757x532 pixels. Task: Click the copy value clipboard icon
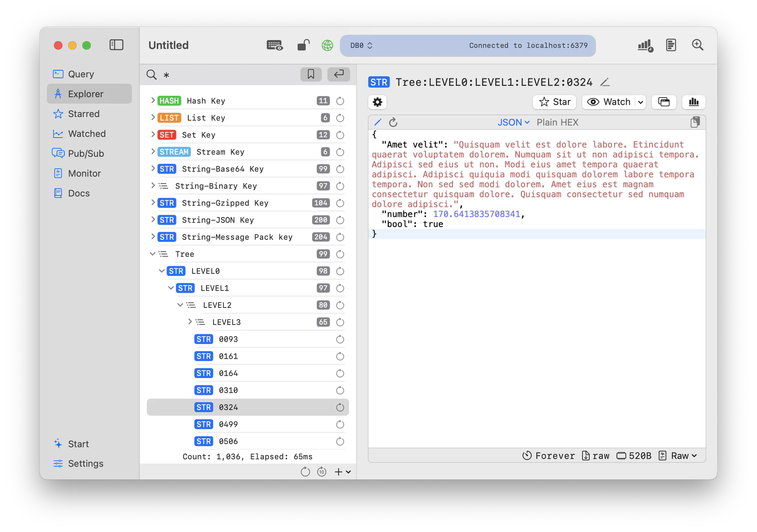pos(695,122)
